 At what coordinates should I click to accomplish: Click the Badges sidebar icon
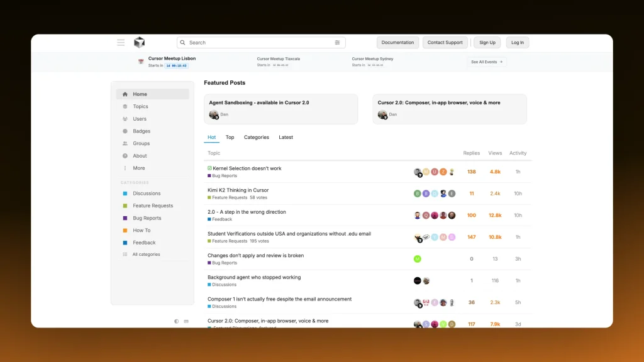click(x=125, y=131)
